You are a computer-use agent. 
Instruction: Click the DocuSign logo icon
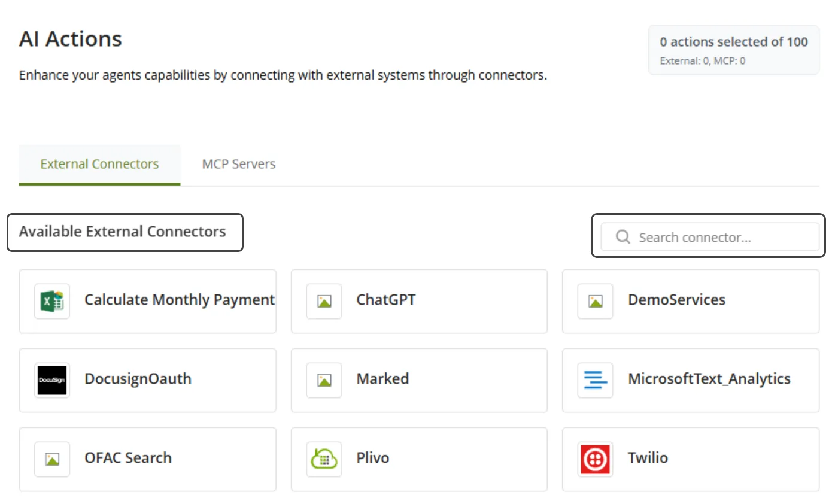(52, 380)
